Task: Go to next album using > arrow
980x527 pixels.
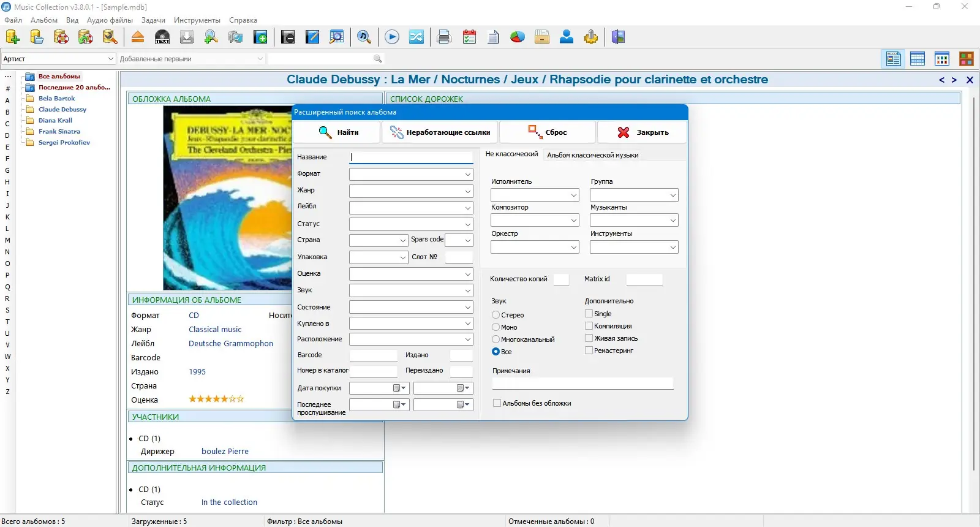Action: pyautogui.click(x=954, y=80)
